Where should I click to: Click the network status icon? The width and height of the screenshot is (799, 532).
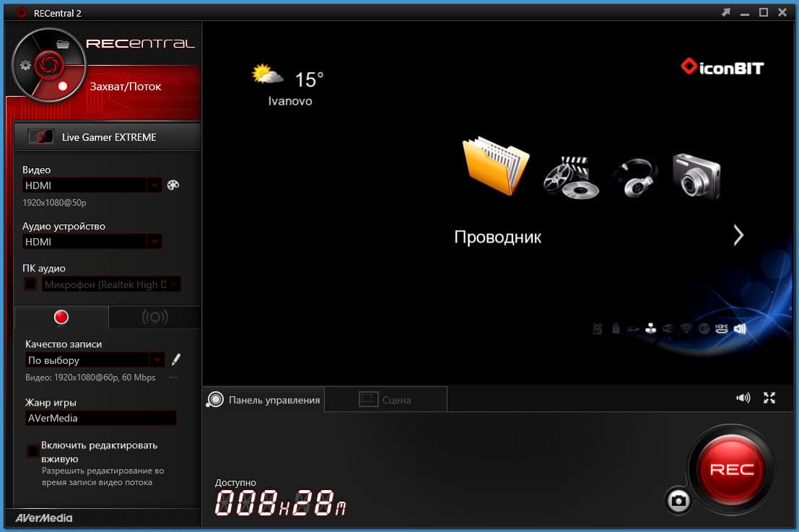651,328
